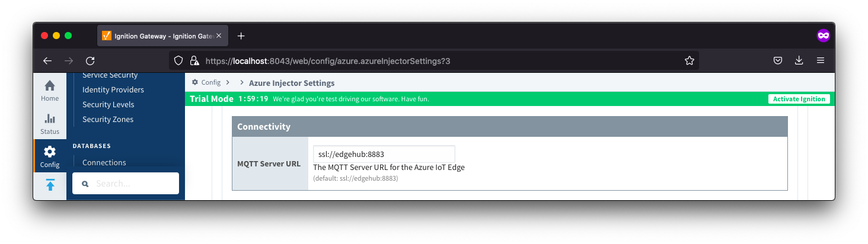The width and height of the screenshot is (868, 244).
Task: Open Firefox downloads panel
Action: pyautogui.click(x=799, y=60)
